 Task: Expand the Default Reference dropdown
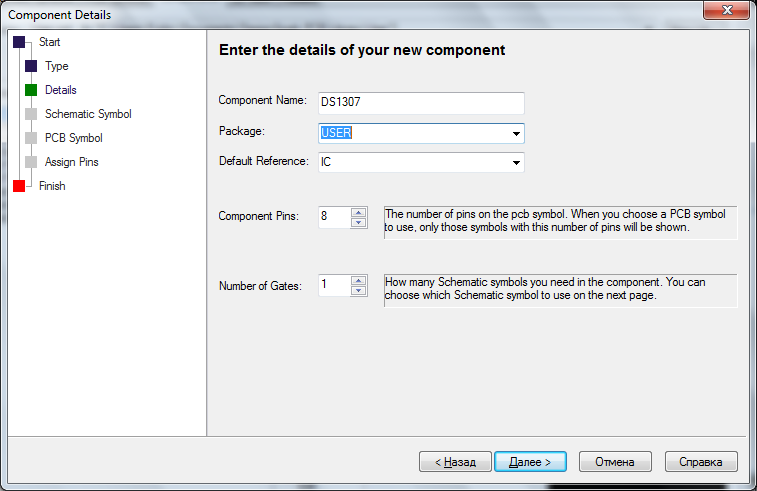click(516, 162)
